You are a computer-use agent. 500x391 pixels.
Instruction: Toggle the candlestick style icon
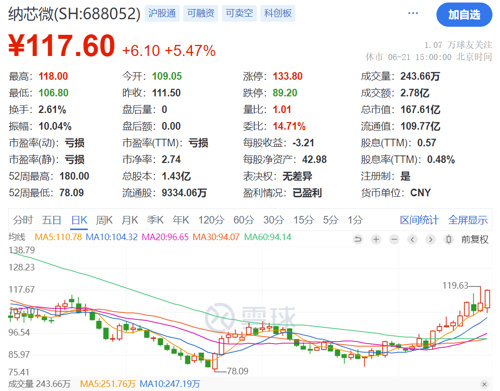pyautogui.click(x=449, y=239)
